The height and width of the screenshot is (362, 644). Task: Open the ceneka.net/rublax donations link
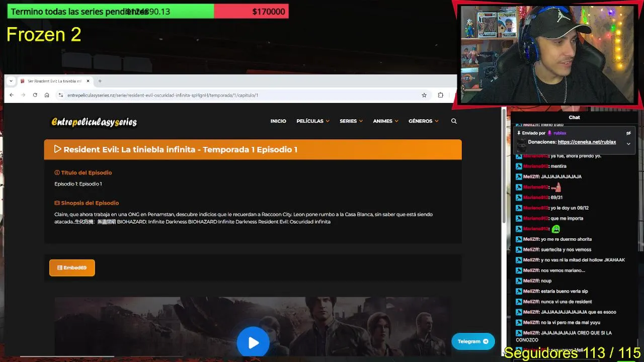point(587,142)
